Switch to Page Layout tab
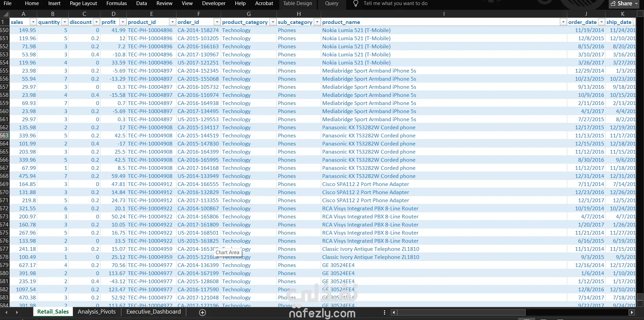 tap(84, 3)
